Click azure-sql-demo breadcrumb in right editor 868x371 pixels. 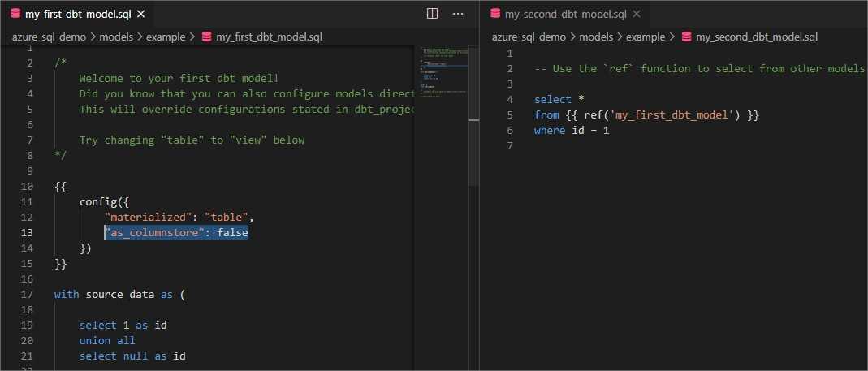[529, 37]
